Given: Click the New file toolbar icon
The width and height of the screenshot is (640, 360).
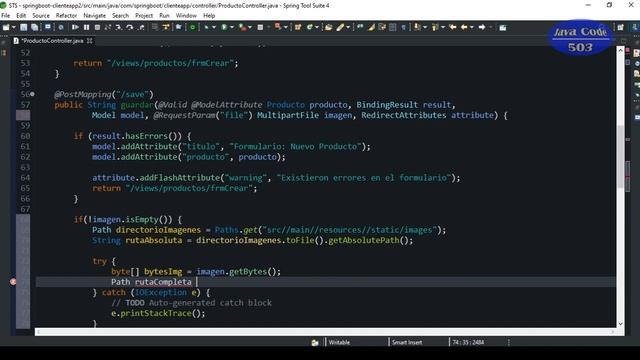Looking at the screenshot, I should click(6, 27).
